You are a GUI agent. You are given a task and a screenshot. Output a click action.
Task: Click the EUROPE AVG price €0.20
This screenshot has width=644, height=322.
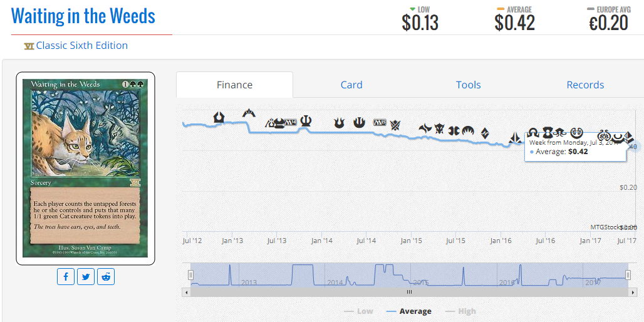point(609,23)
